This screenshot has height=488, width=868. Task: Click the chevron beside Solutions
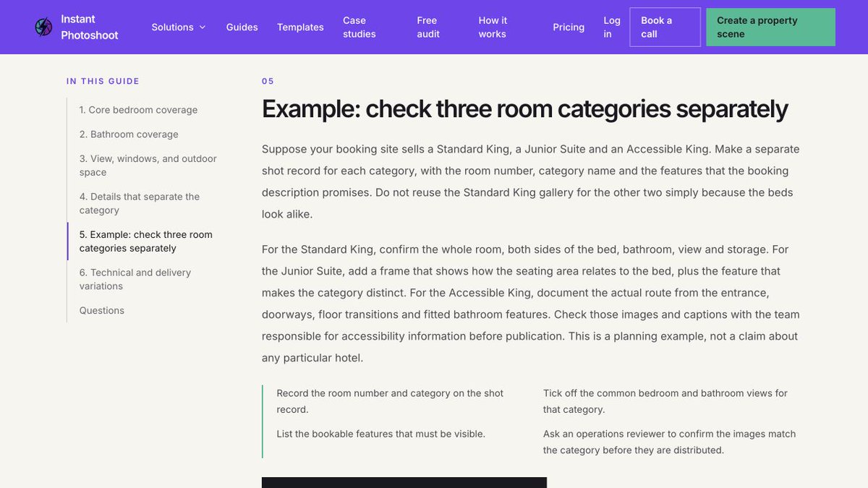tap(203, 27)
